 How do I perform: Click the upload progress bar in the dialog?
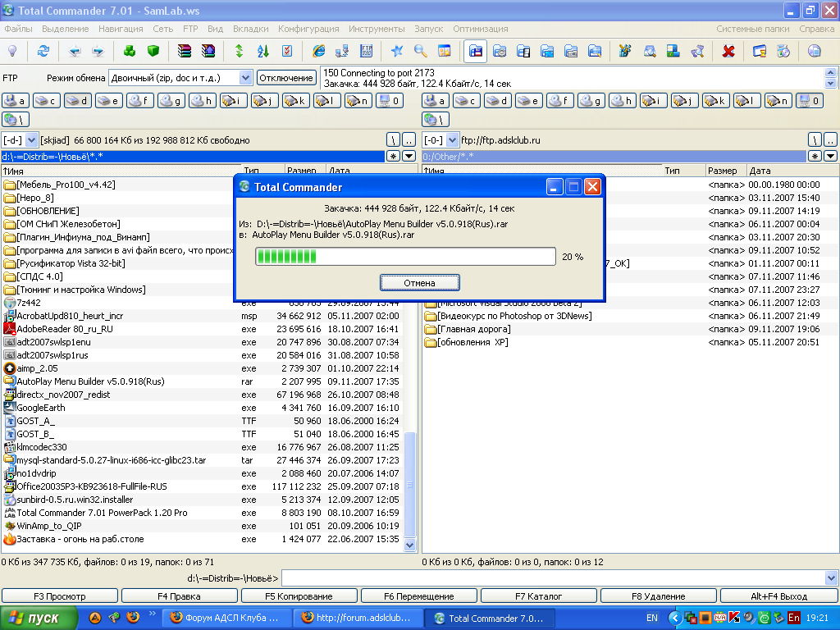point(405,257)
